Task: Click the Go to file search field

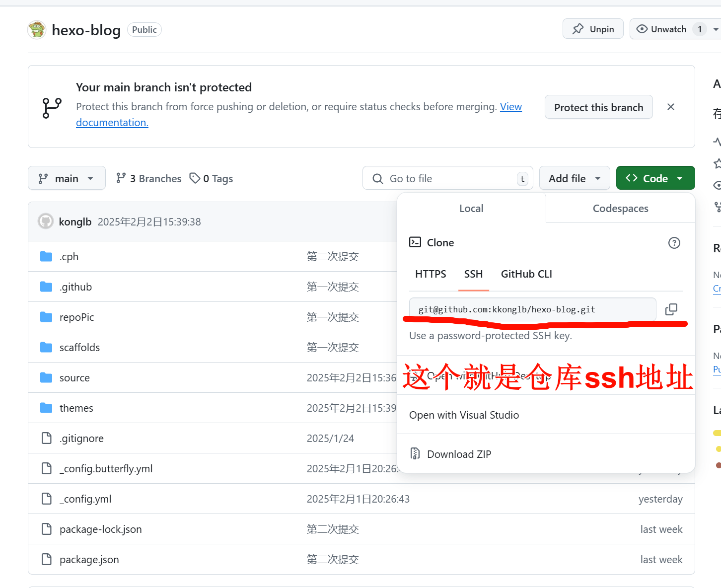Action: tap(447, 179)
